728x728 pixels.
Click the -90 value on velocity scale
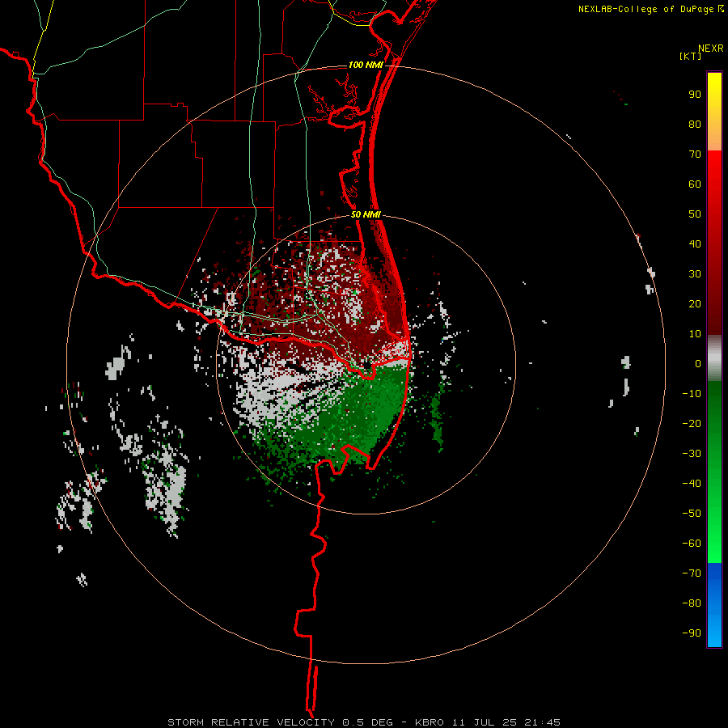(x=692, y=633)
